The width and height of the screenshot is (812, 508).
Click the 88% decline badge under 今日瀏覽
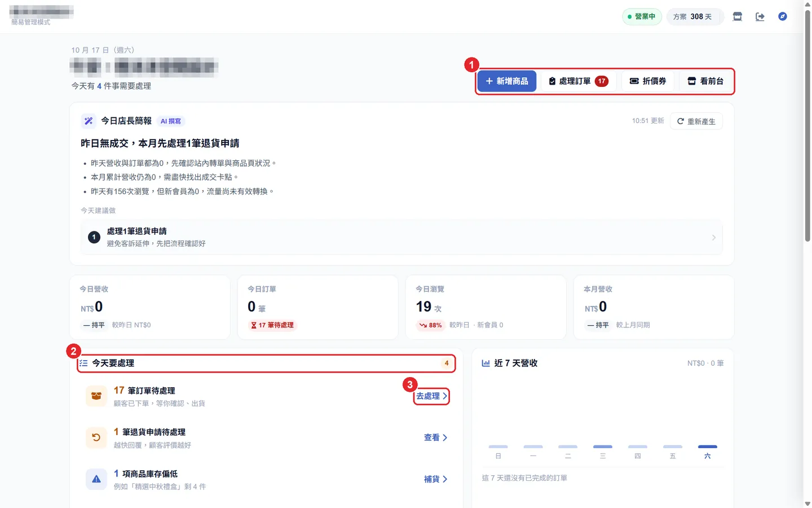(430, 325)
